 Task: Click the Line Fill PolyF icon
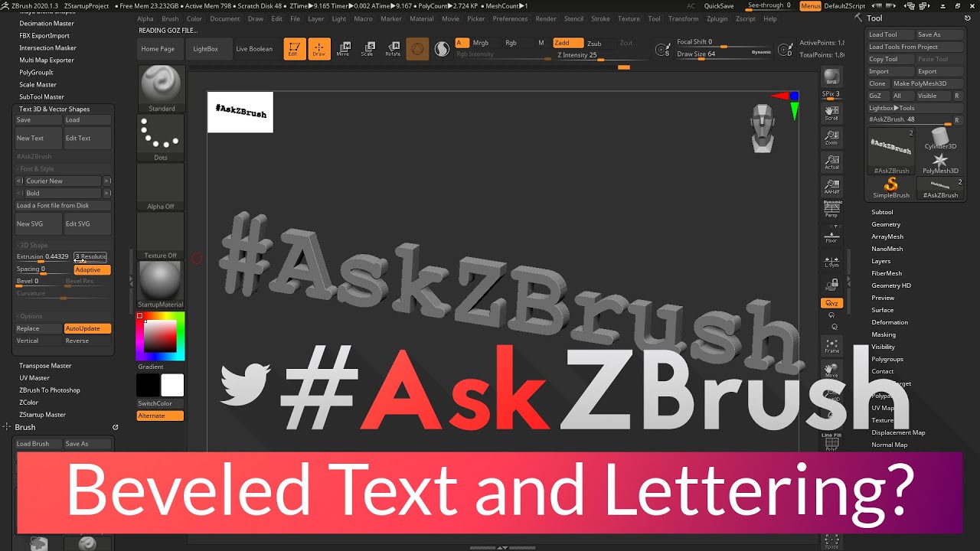pos(831,442)
